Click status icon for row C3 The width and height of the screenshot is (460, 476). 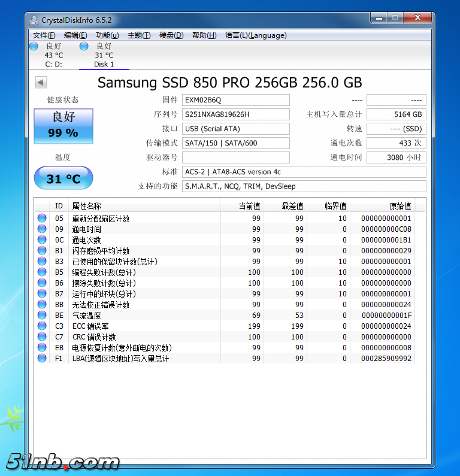coord(42,326)
